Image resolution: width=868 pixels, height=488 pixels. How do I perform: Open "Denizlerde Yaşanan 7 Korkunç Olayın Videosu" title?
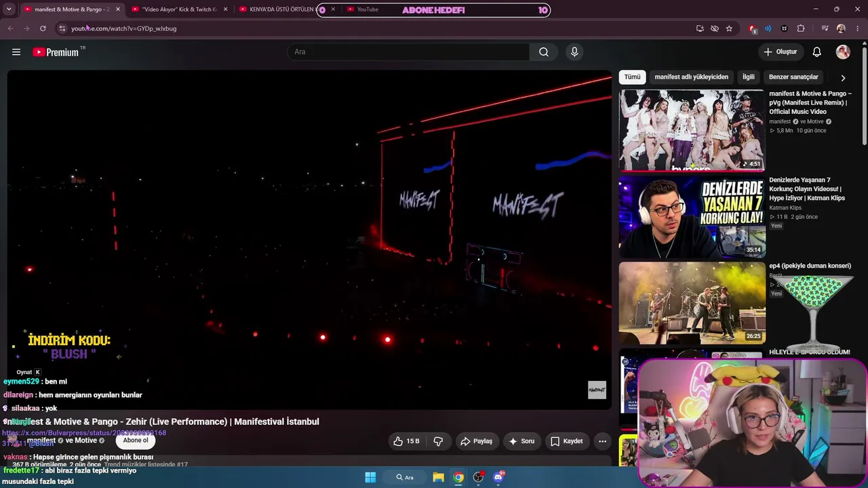(x=807, y=189)
